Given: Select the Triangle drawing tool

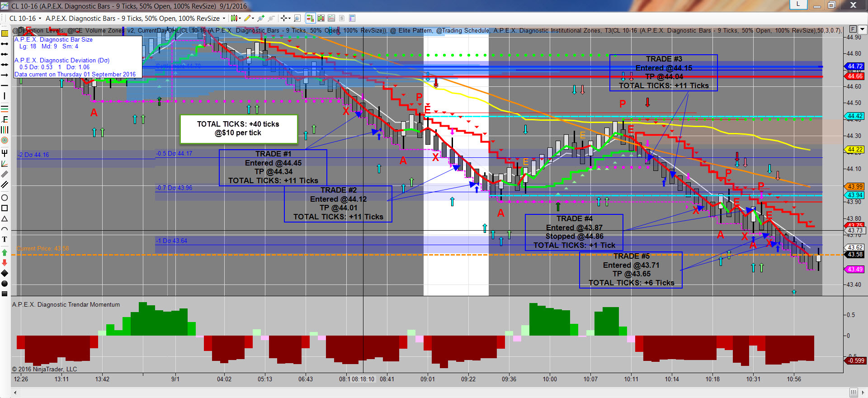Looking at the screenshot, I should pos(5,218).
